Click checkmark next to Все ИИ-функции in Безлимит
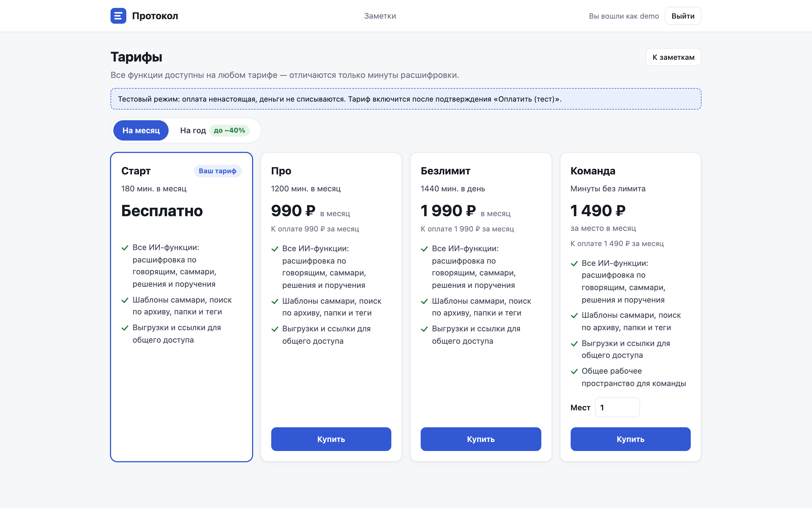Viewport: 812px width, 508px height. (x=424, y=249)
